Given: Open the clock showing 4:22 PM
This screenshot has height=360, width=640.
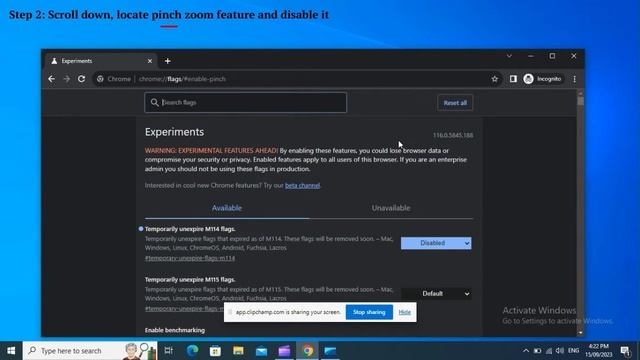Looking at the screenshot, I should coord(599,351).
